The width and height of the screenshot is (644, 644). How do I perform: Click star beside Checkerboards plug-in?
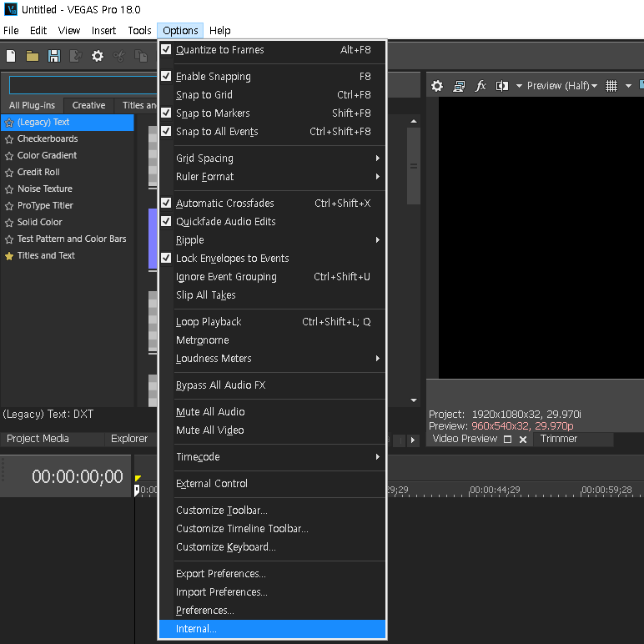click(x=9, y=139)
